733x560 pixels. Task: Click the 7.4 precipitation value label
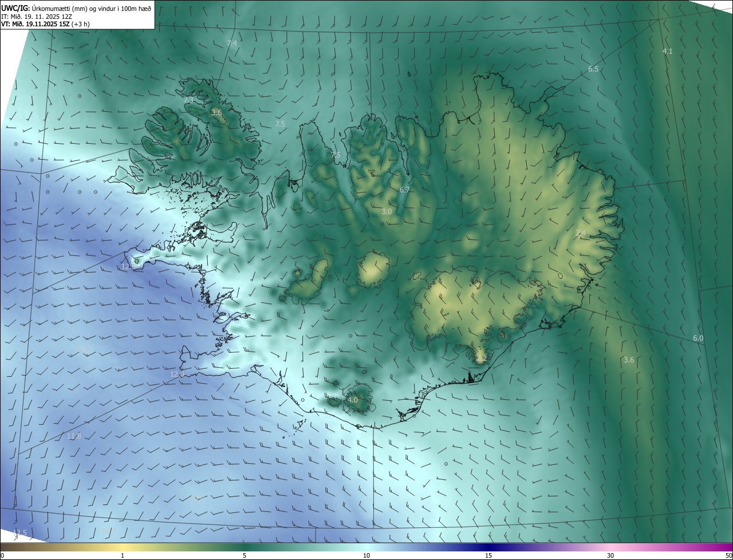231,44
